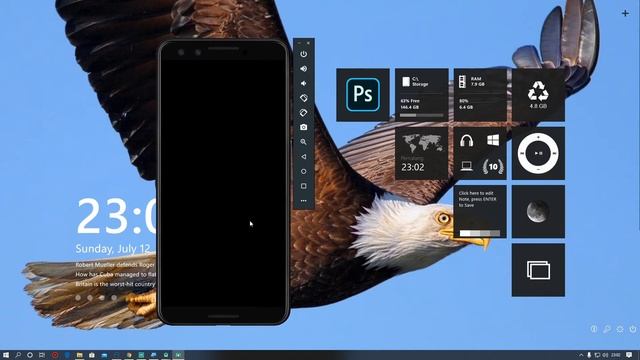
Task: Click the desktop key/wrench icon near bottom right
Action: point(607,329)
